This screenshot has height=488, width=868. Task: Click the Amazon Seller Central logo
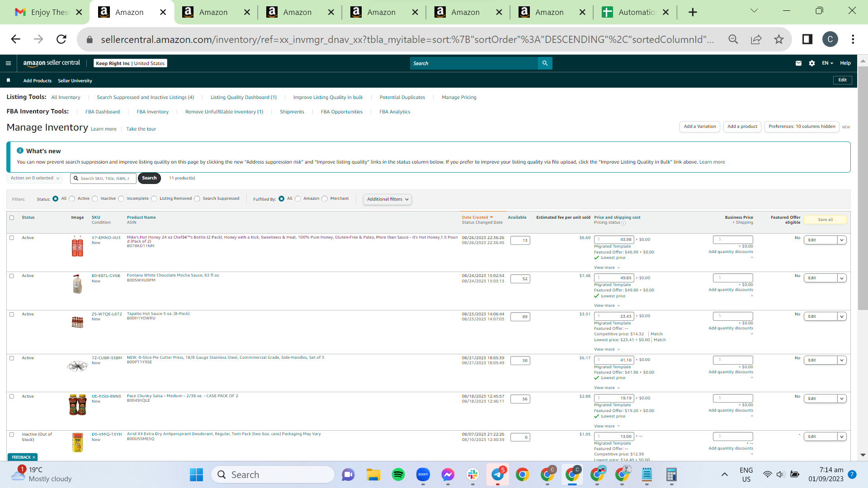point(52,63)
